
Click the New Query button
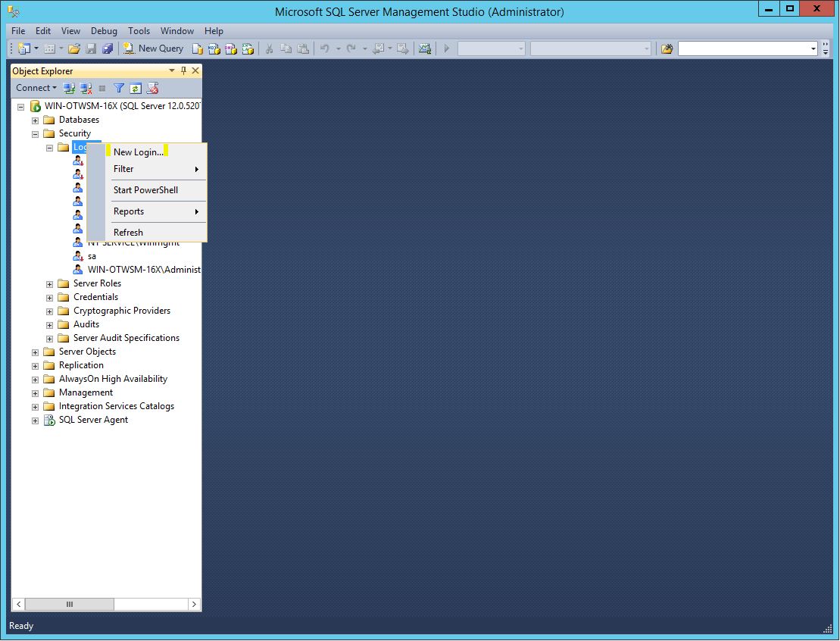[x=153, y=48]
